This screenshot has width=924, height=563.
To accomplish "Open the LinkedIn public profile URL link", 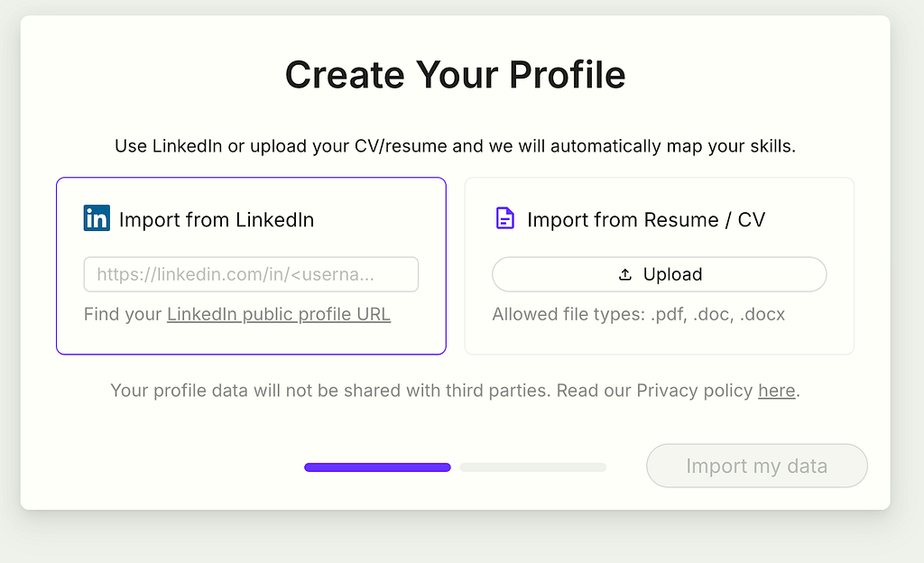I will coord(279,315).
